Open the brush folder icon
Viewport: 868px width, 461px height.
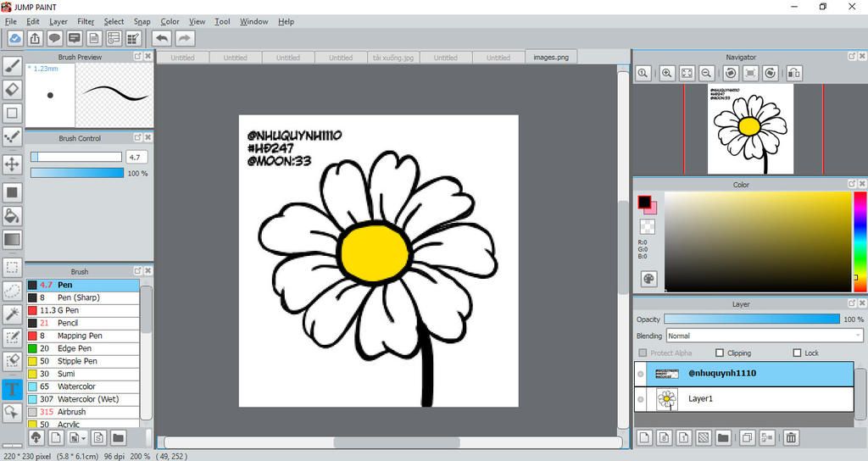click(x=118, y=438)
